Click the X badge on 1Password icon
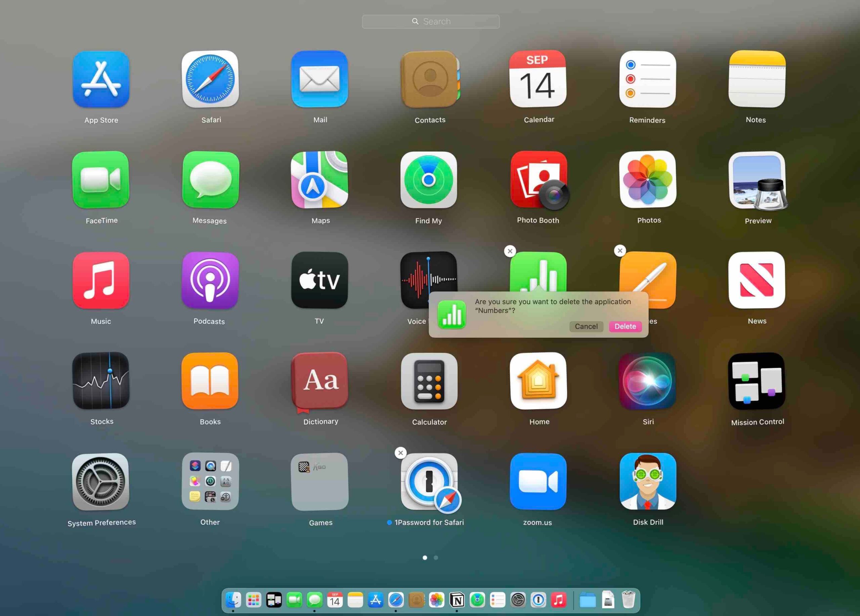 click(400, 453)
